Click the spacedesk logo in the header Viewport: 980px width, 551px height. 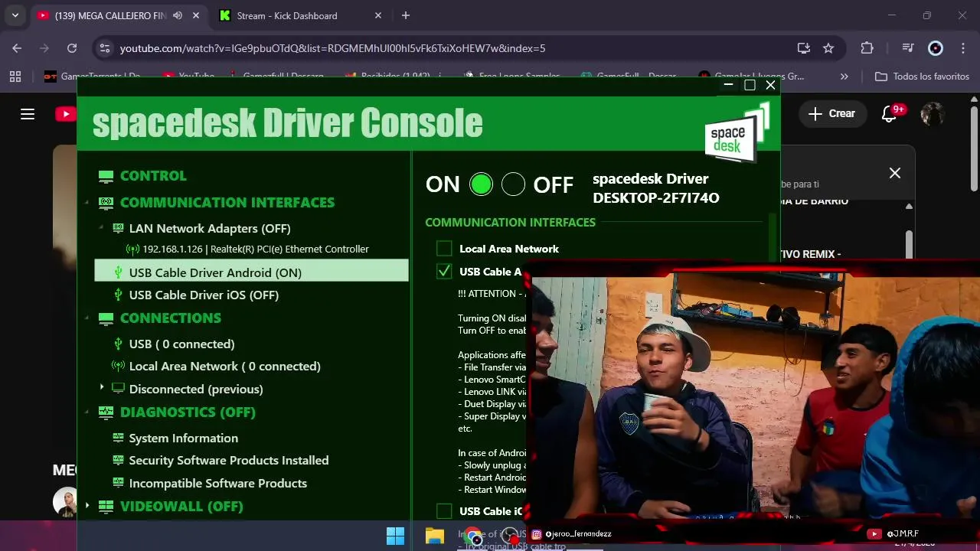pos(736,133)
